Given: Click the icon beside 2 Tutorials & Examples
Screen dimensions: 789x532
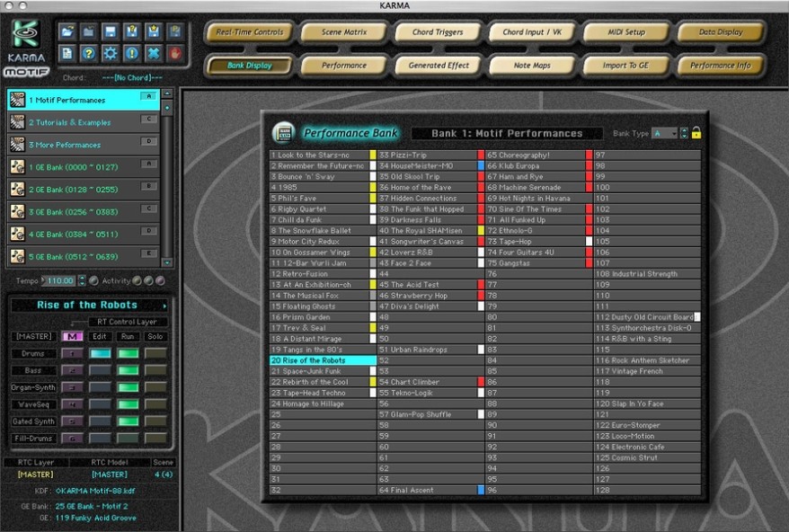Looking at the screenshot, I should pos(18,122).
